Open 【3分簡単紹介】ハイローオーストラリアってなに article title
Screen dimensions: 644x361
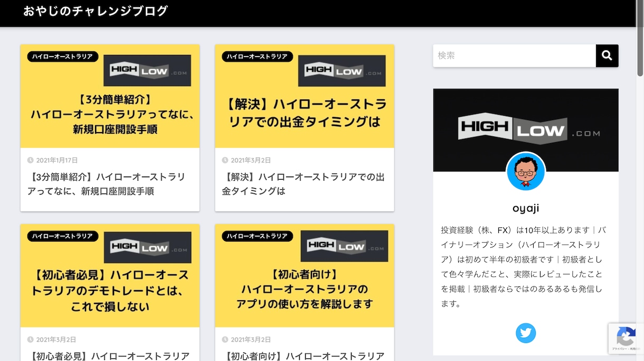[106, 184]
